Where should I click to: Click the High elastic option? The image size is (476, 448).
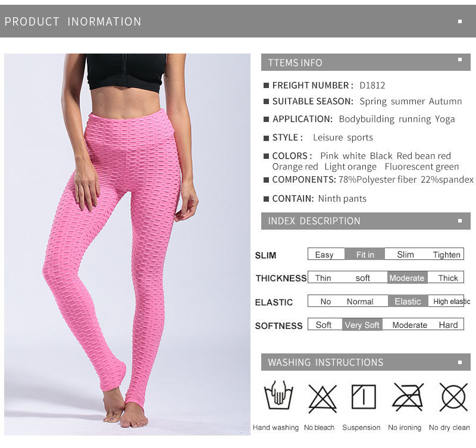pos(452,302)
